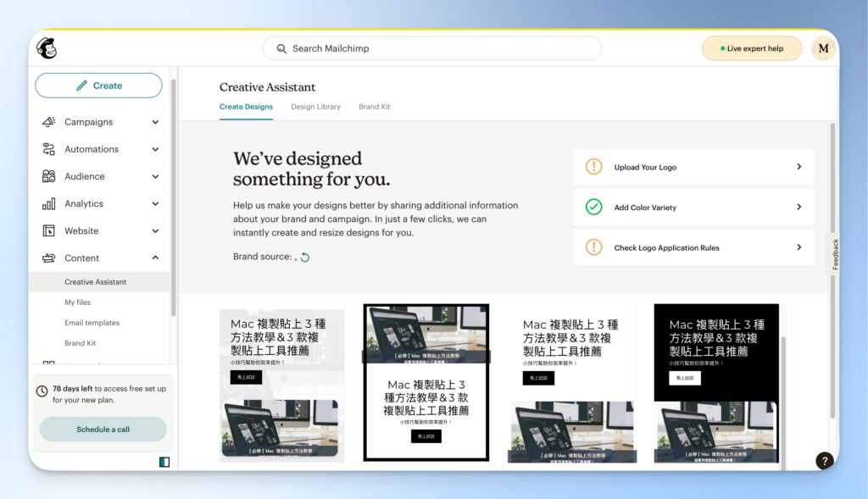Image resolution: width=868 pixels, height=499 pixels.
Task: Switch to the Create Designs tab
Action: tap(246, 107)
